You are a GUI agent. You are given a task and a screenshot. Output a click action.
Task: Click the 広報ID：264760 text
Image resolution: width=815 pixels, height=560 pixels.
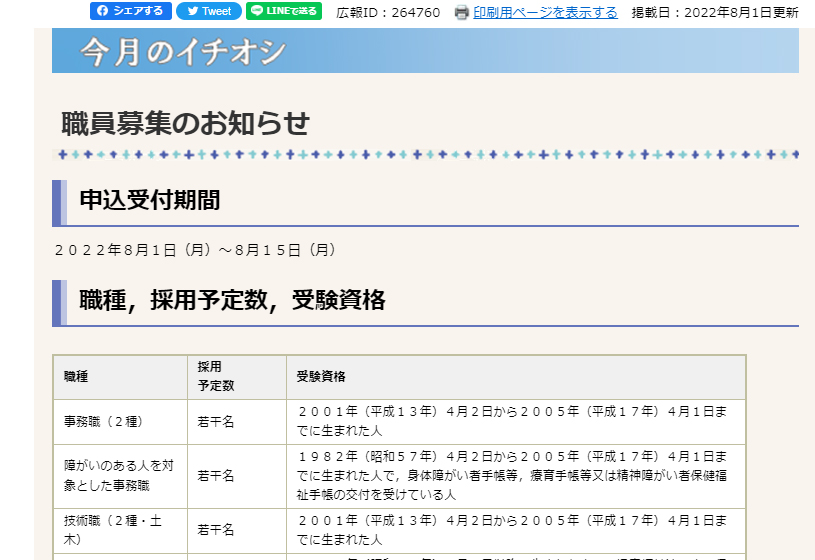pyautogui.click(x=387, y=13)
